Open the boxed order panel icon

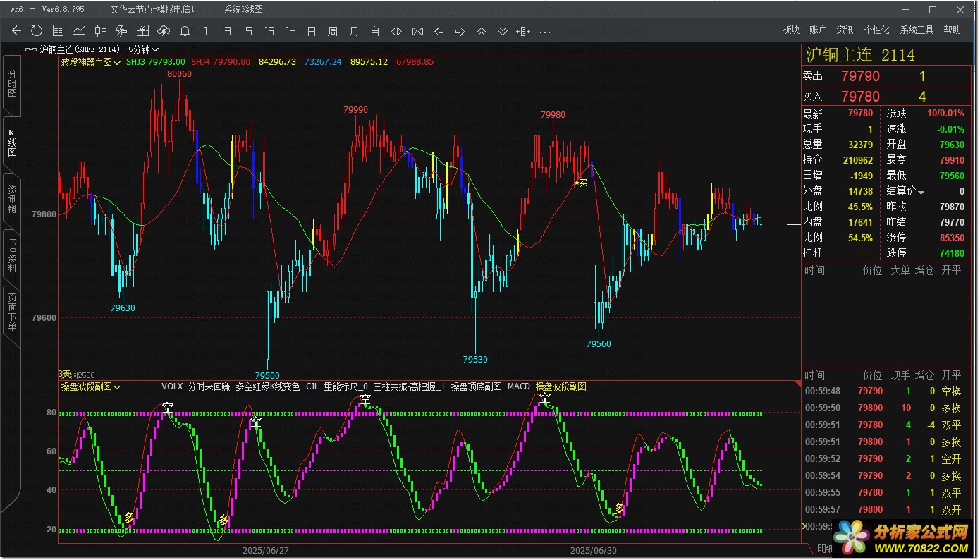point(142,30)
